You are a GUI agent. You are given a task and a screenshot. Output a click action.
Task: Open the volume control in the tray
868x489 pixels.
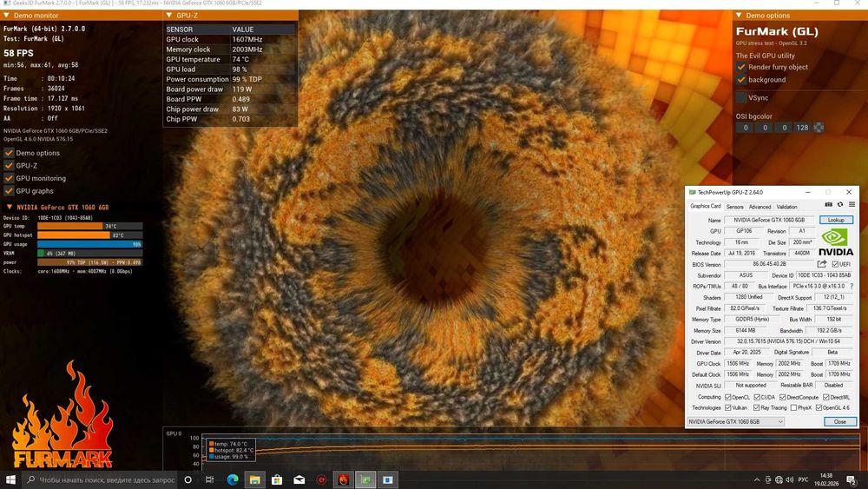(x=789, y=479)
